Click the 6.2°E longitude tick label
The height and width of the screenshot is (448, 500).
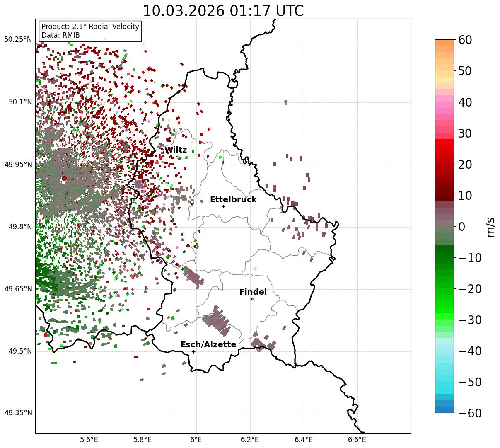[x=250, y=441]
